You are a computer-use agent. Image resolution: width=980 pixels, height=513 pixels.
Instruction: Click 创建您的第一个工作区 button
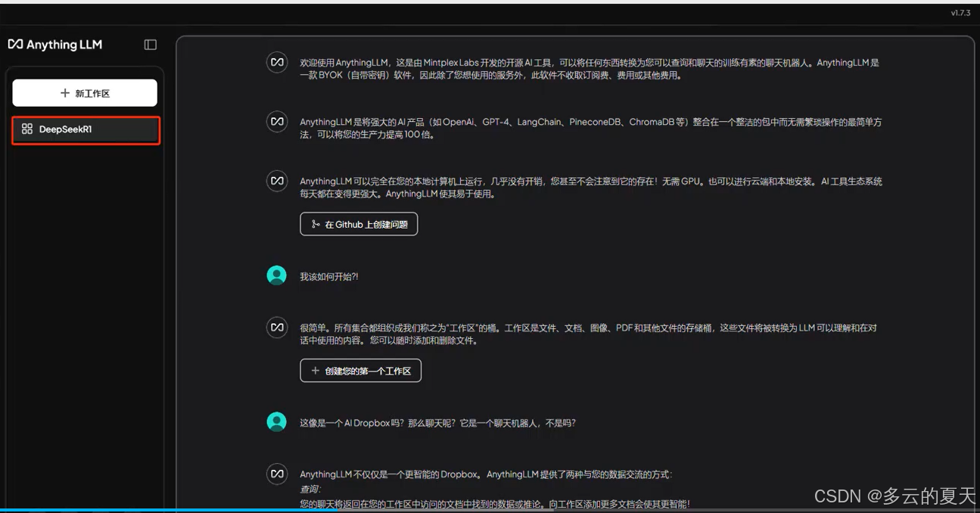tap(360, 371)
